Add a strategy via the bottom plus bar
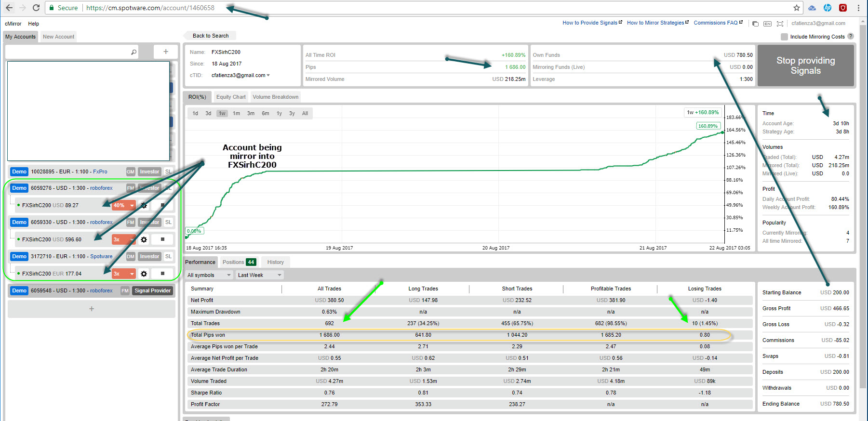The height and width of the screenshot is (421, 868). [92, 309]
